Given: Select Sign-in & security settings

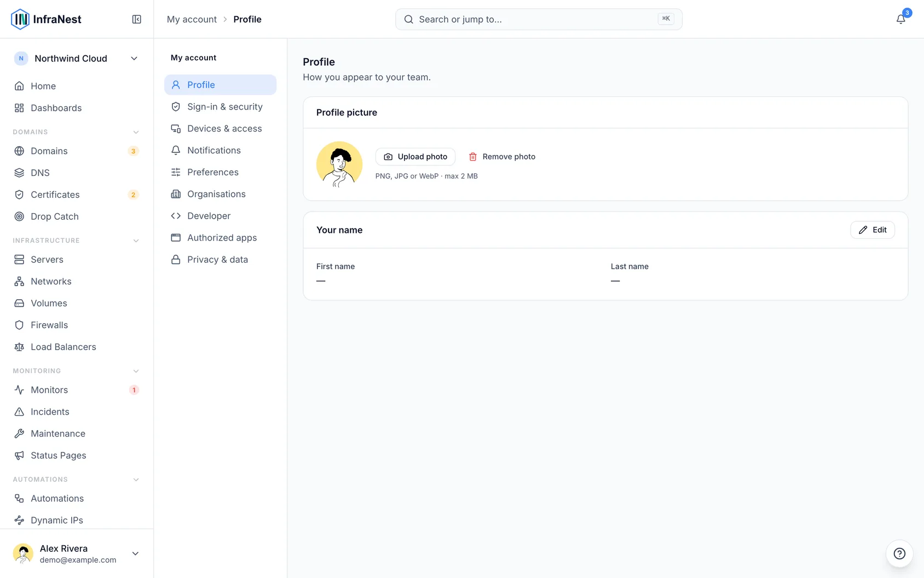Looking at the screenshot, I should tap(220, 107).
